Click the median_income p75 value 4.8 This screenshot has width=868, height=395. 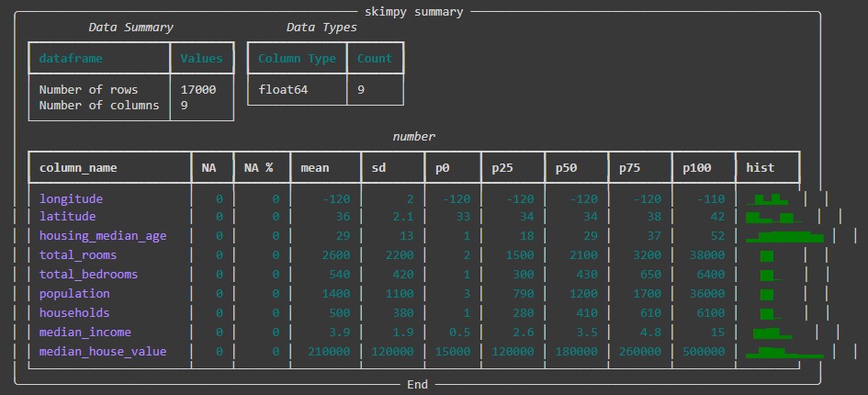(x=651, y=333)
